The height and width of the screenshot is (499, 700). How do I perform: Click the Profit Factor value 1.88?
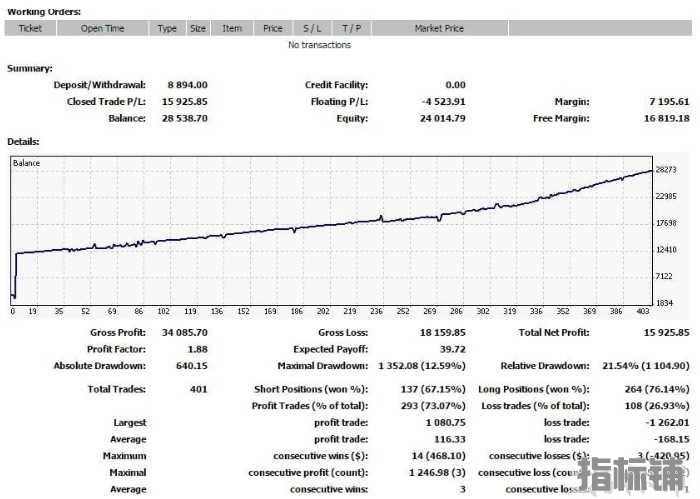[x=197, y=349]
